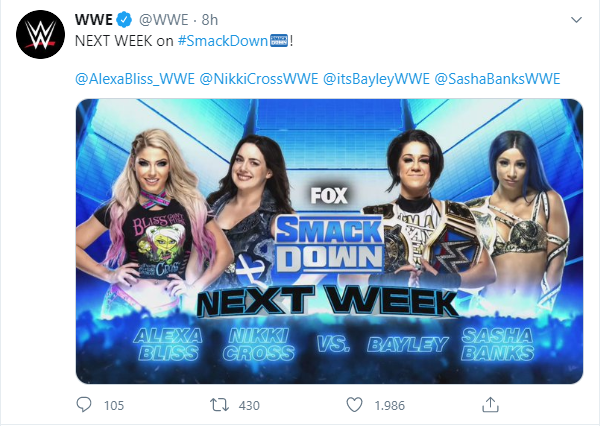
Task: Click the 1.986 likes count
Action: pos(390,405)
